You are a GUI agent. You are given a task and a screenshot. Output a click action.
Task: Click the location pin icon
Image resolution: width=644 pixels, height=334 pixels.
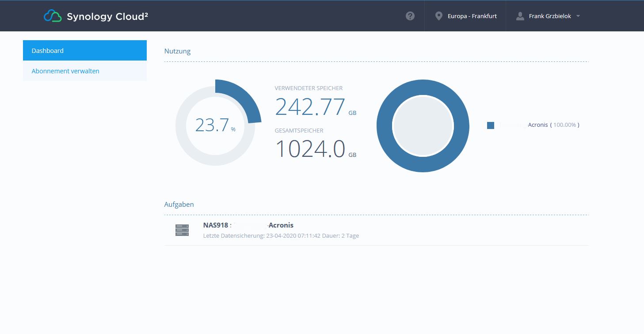(x=438, y=16)
